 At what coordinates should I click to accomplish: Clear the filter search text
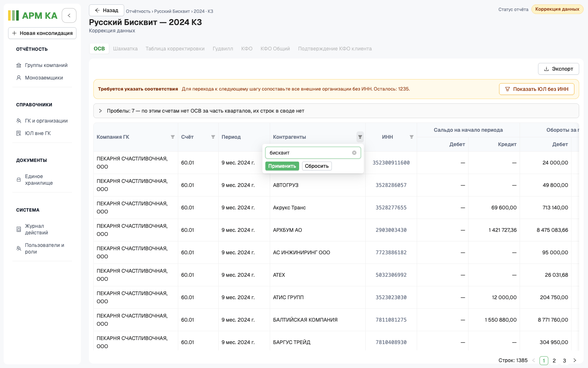pos(354,153)
